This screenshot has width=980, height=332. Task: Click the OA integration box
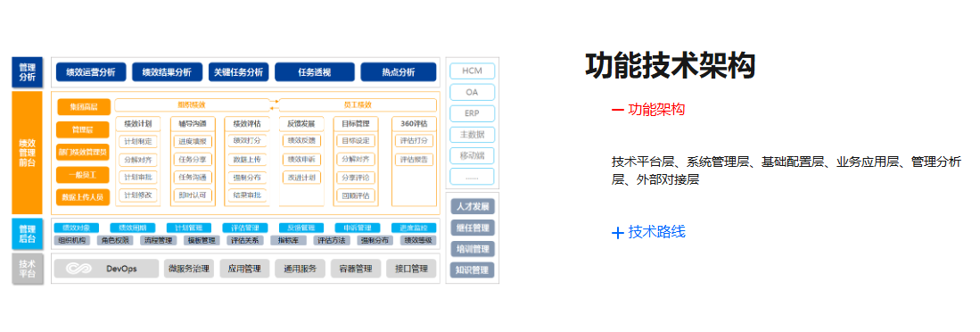tap(473, 93)
